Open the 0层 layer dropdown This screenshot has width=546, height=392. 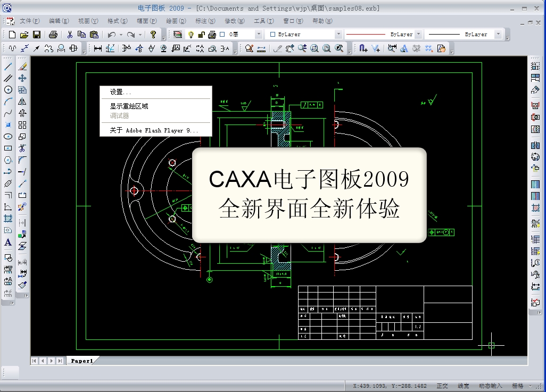[x=259, y=35]
